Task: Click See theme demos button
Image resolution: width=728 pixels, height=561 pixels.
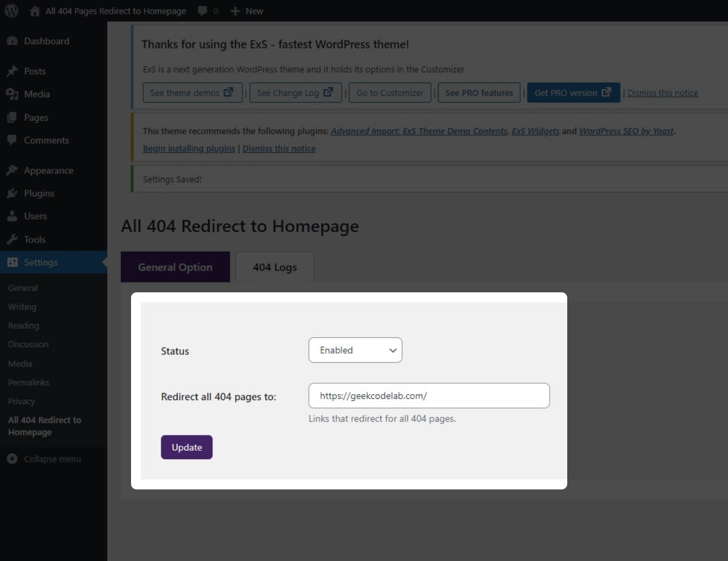Action: click(x=193, y=93)
